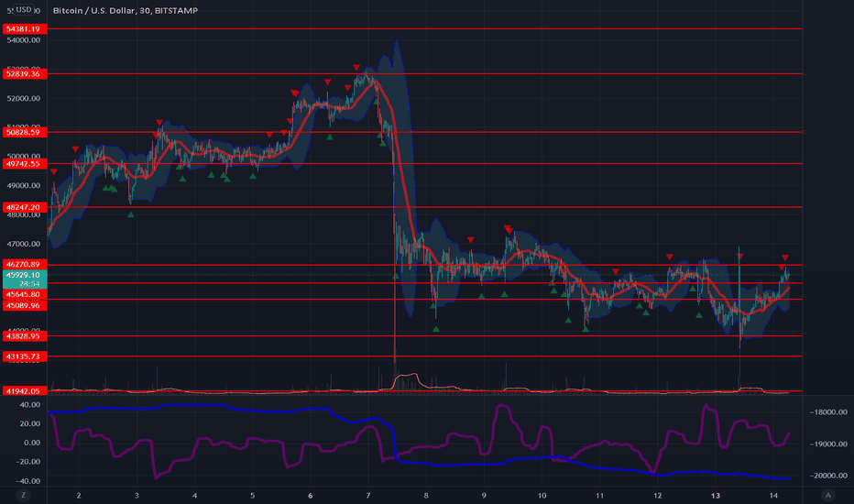The height and width of the screenshot is (504, 854).
Task: Select the 41942.05 red price label
Action: click(25, 390)
